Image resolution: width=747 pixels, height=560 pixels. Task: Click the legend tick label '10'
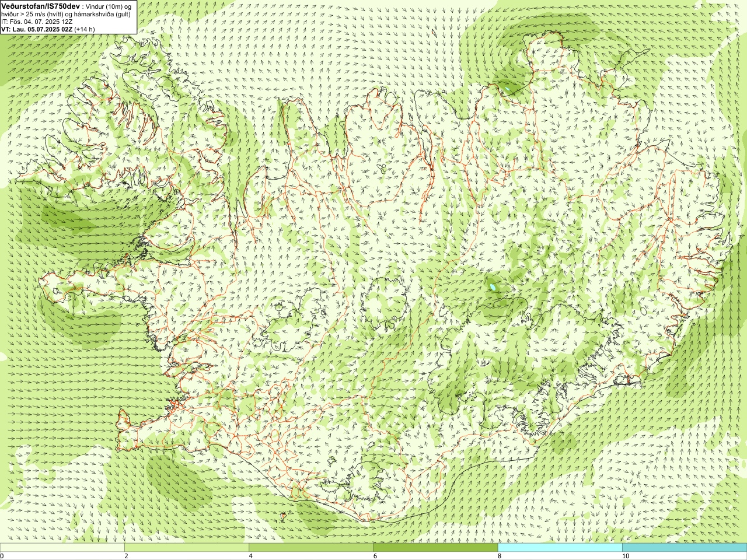[626, 556]
